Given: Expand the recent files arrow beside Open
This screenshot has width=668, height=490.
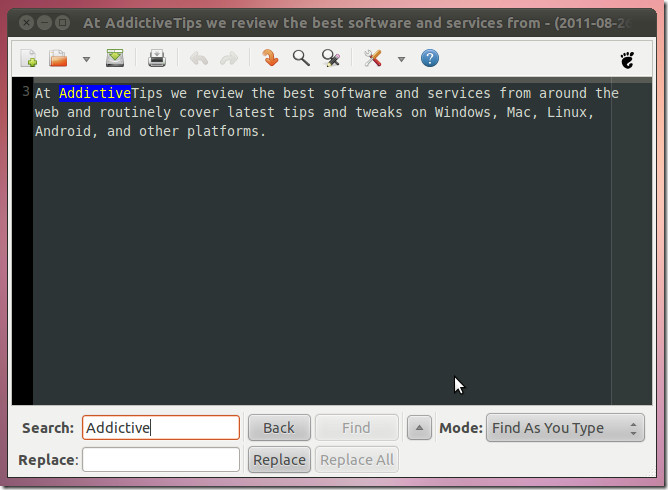Looking at the screenshot, I should (x=86, y=59).
